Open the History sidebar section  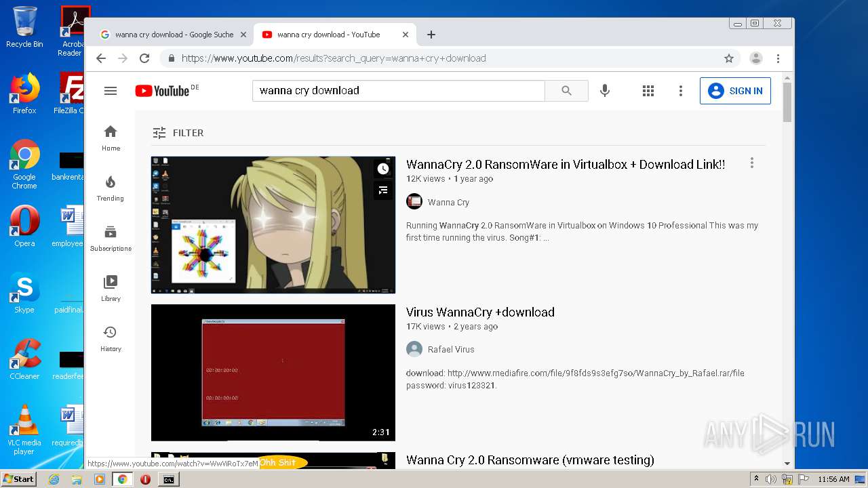pyautogui.click(x=111, y=339)
